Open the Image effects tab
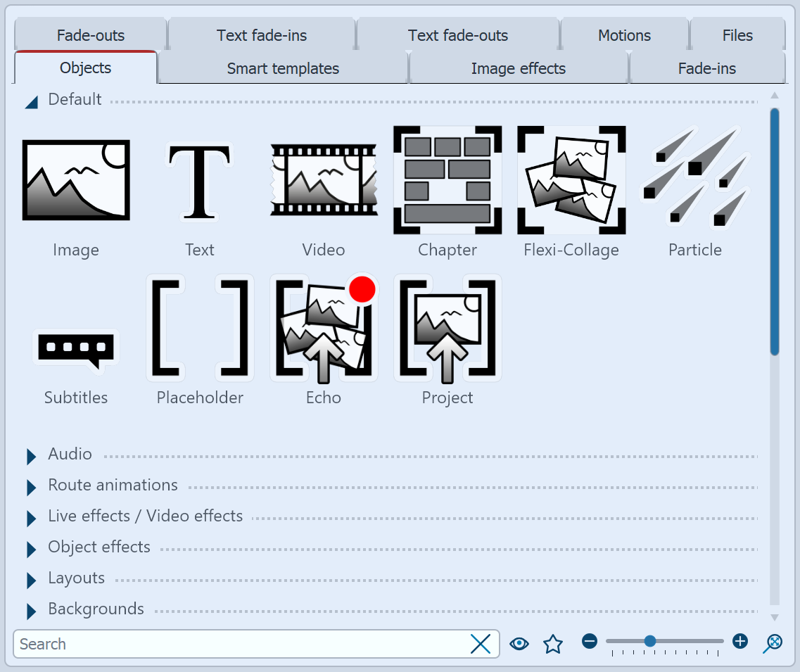The image size is (800, 672). coord(518,68)
